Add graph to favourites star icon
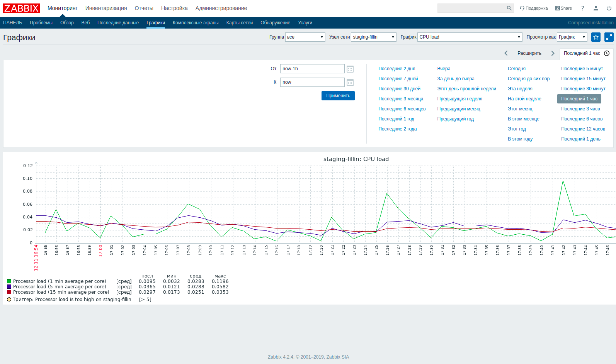The height and width of the screenshot is (364, 616). [x=596, y=37]
